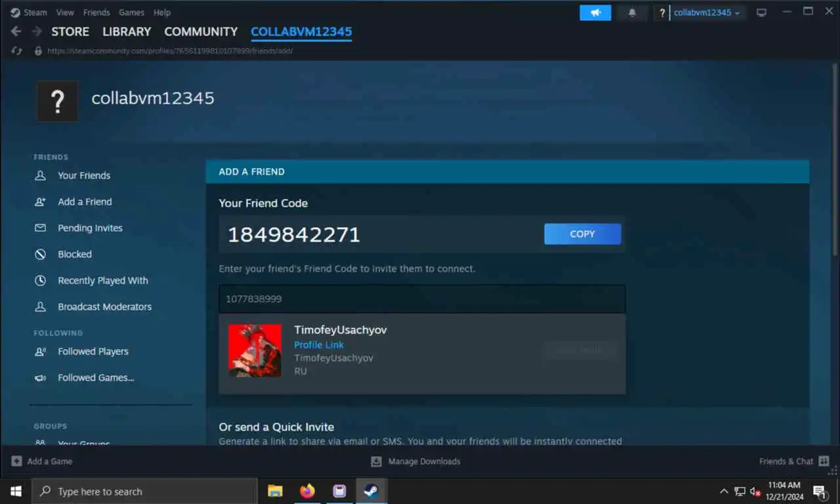Click the friend code 1849842271
Viewport: 840px width, 504px height.
pos(294,234)
